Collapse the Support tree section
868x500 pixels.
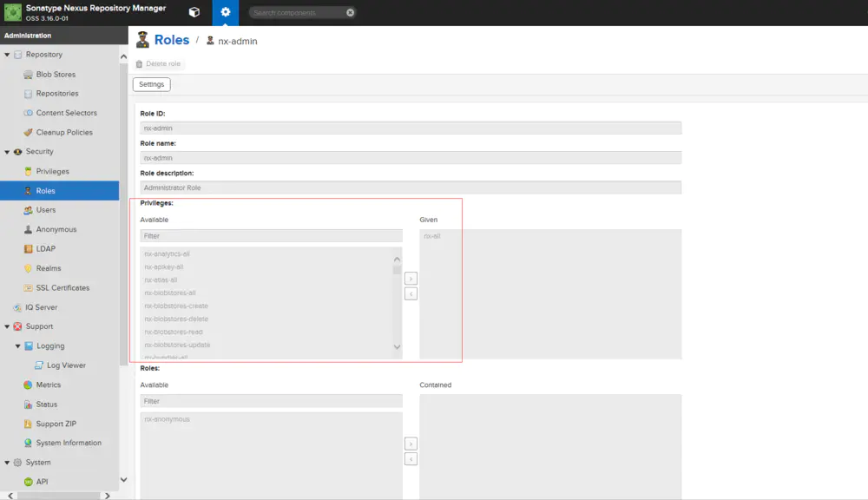[7, 326]
